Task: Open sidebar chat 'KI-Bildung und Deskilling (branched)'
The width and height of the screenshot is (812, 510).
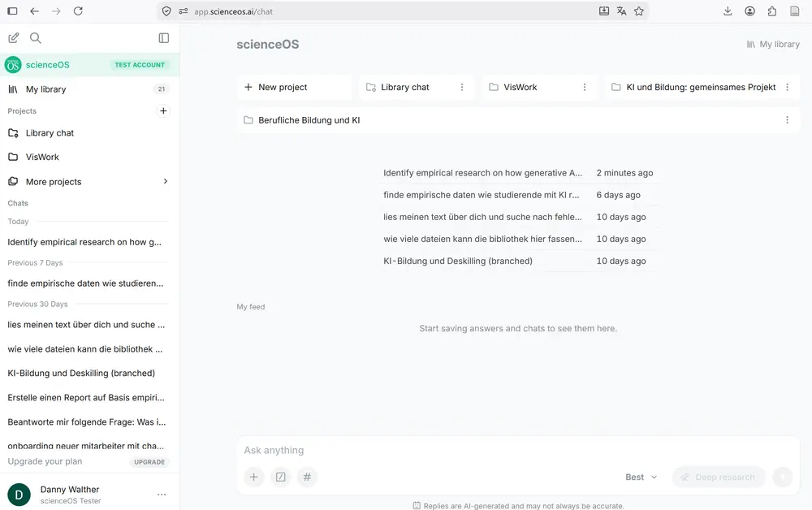Action: 81,374
